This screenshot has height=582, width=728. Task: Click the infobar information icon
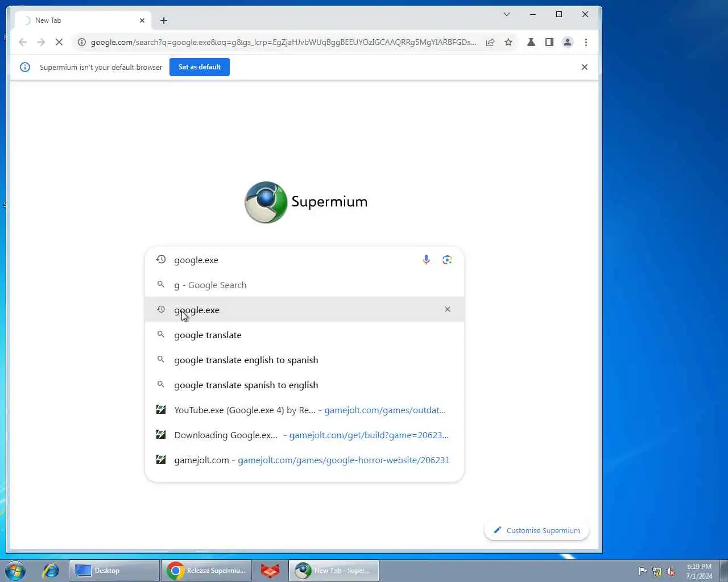click(x=25, y=67)
